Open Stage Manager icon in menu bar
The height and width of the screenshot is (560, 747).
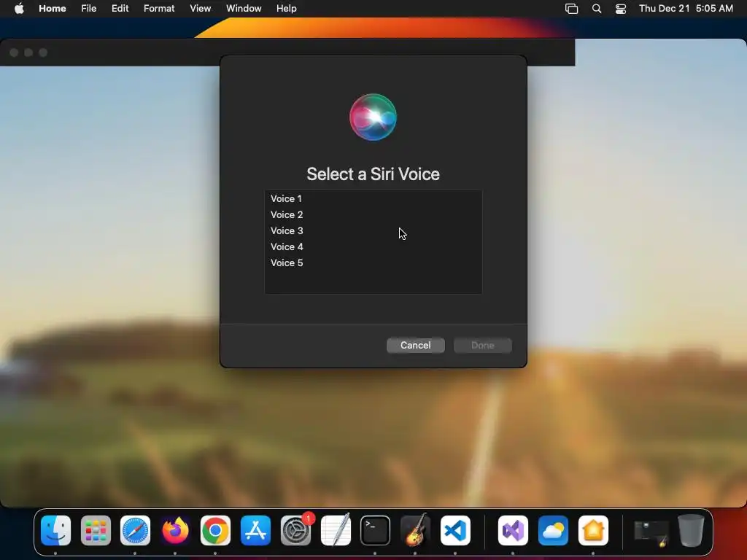coord(571,9)
